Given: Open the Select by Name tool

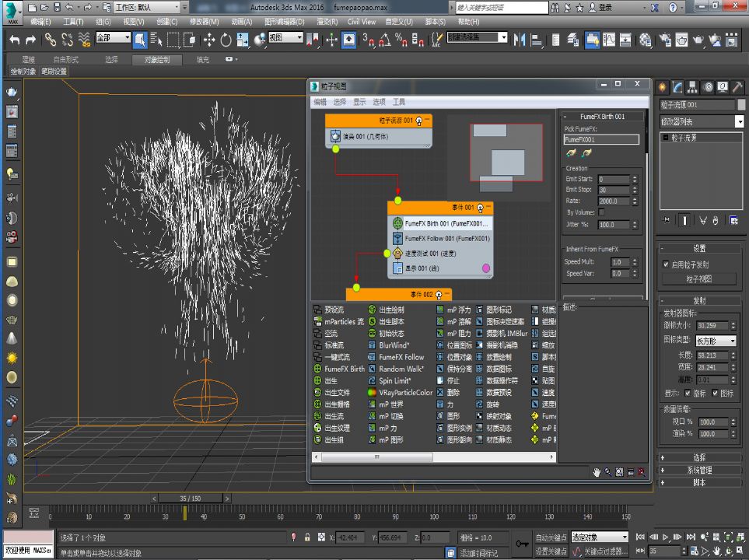Looking at the screenshot, I should (x=156, y=40).
